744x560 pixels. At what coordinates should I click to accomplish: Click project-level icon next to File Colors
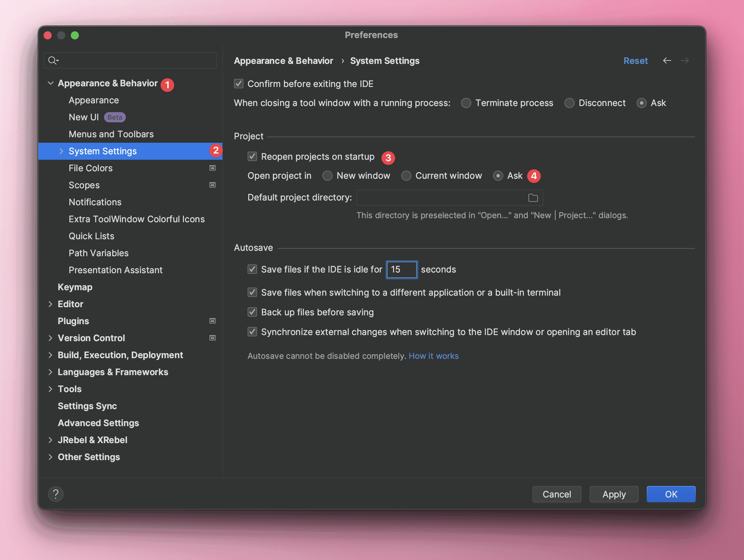(x=213, y=168)
